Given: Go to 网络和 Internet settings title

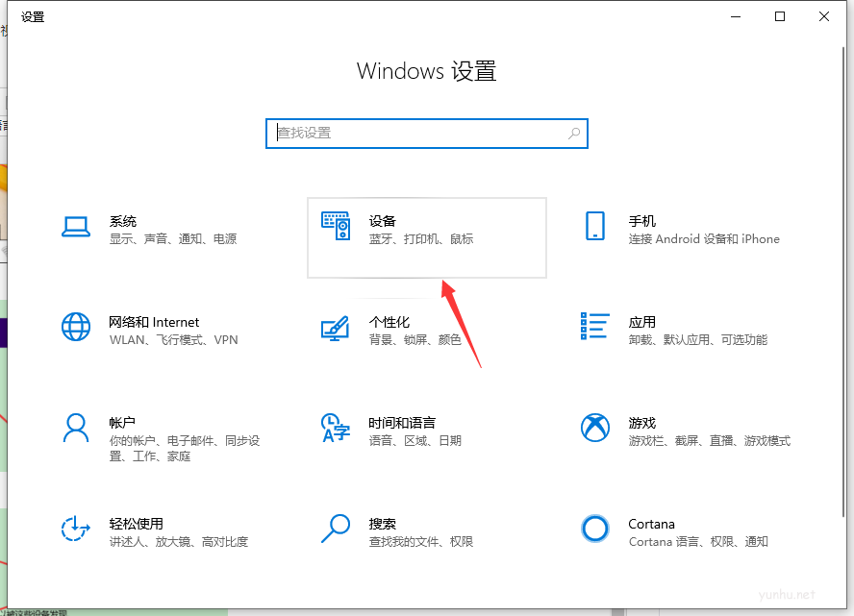Looking at the screenshot, I should (x=154, y=322).
